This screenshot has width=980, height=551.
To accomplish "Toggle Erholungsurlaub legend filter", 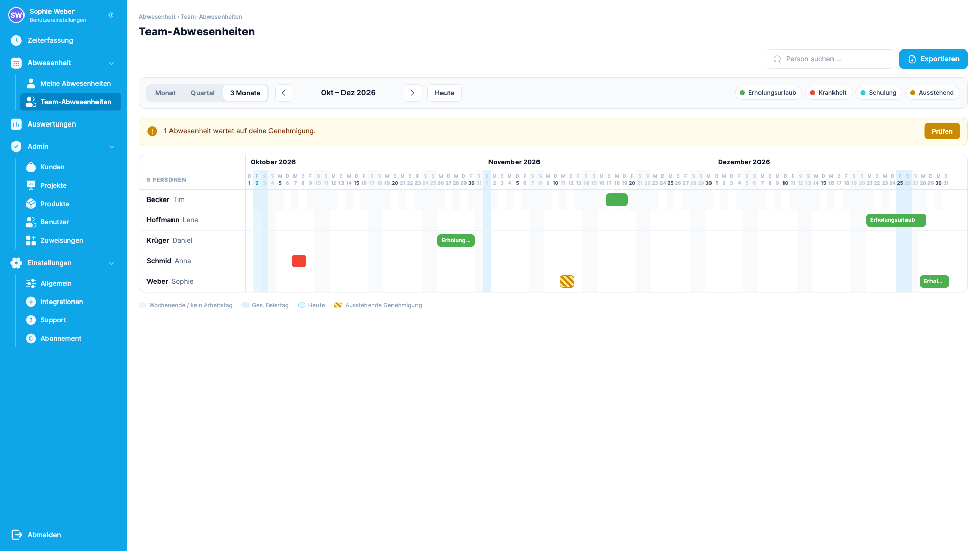I will pyautogui.click(x=768, y=93).
